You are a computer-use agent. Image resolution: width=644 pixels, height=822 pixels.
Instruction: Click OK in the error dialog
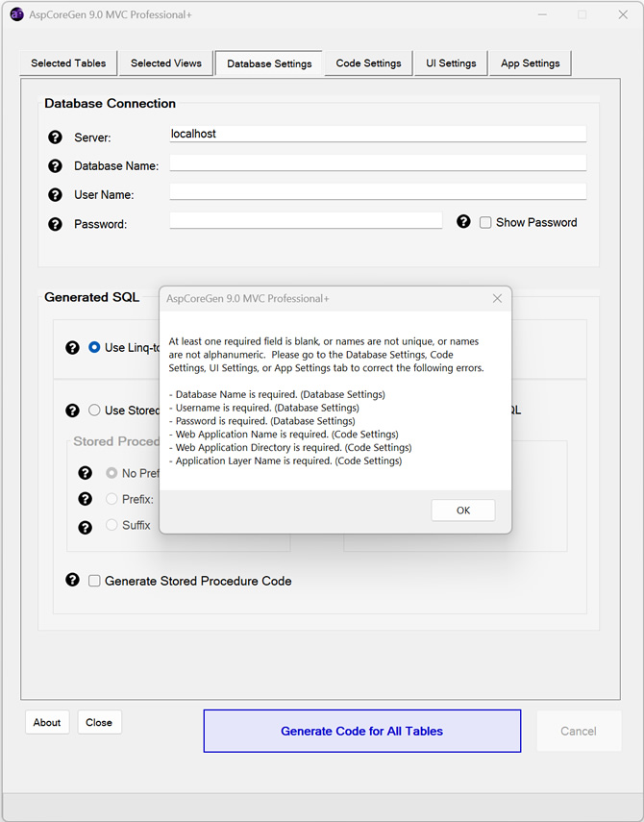click(x=463, y=511)
